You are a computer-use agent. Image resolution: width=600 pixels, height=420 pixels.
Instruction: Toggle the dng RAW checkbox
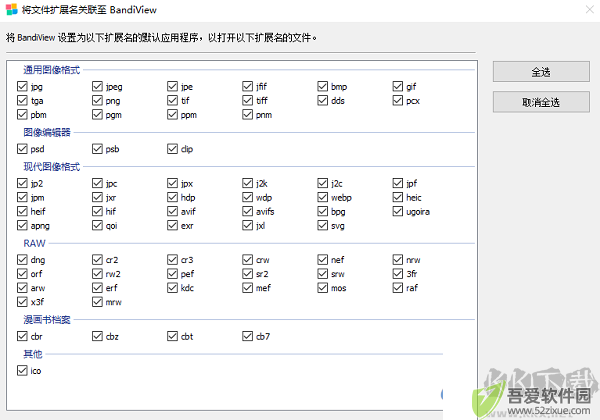[x=22, y=260]
